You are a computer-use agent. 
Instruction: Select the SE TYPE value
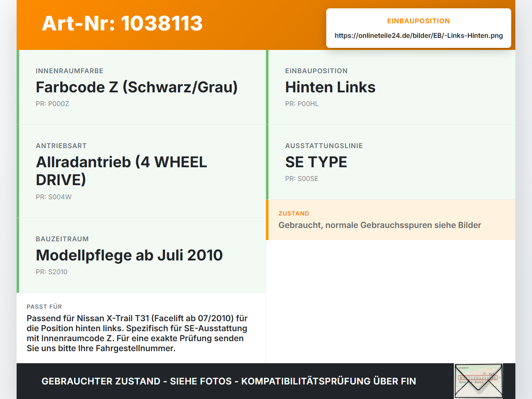[316, 162]
